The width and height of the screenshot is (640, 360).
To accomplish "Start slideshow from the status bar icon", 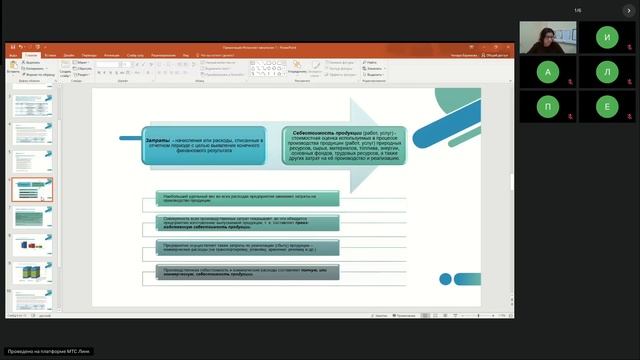I will (x=455, y=316).
